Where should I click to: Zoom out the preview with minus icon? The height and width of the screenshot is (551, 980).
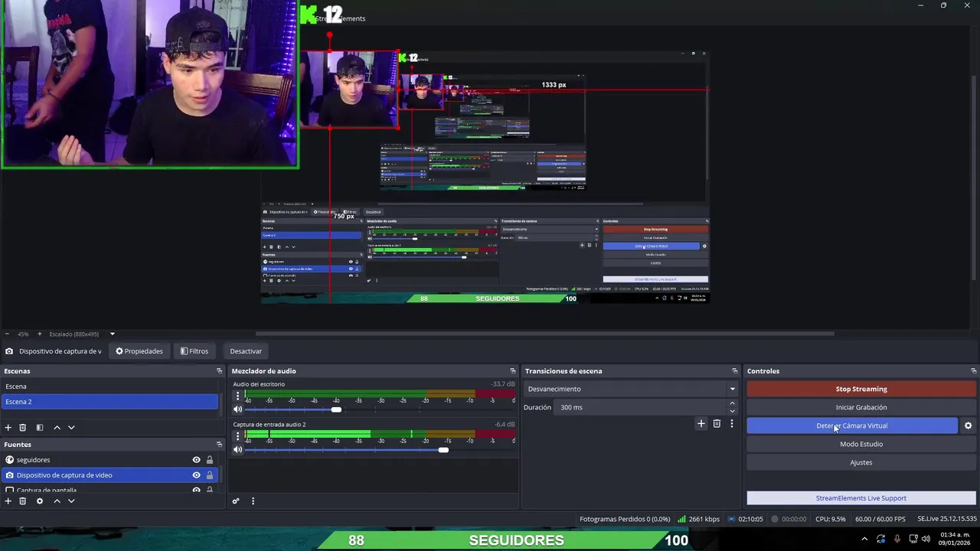pos(7,334)
